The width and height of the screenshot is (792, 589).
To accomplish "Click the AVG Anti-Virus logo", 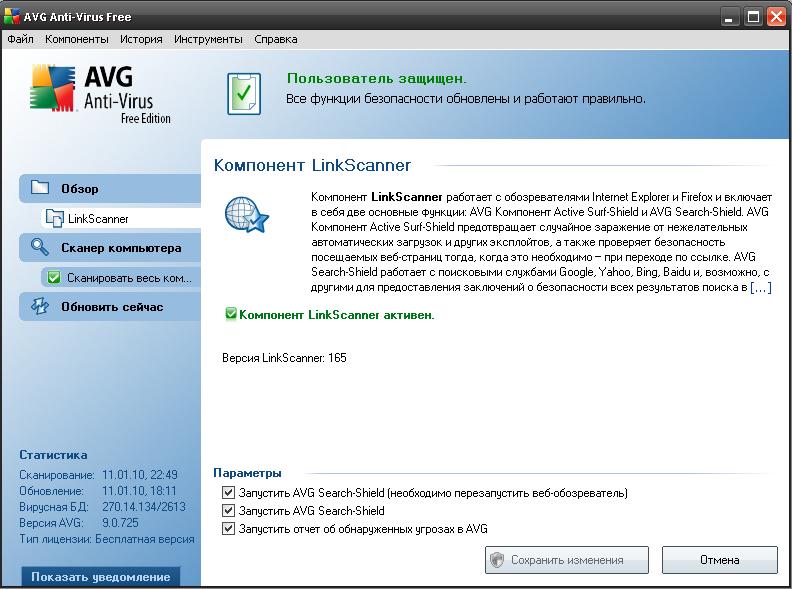I will point(101,93).
